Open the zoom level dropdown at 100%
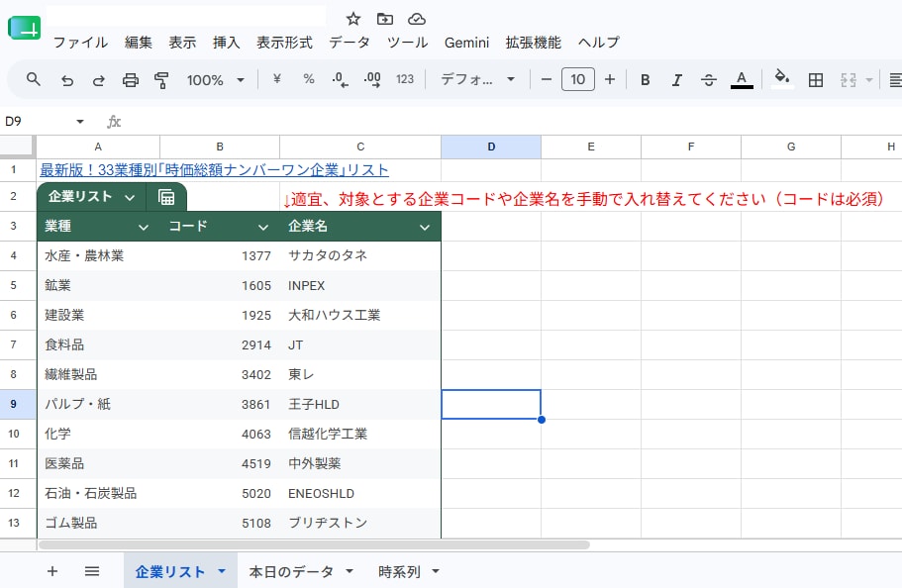The height and width of the screenshot is (588, 902). click(x=216, y=80)
